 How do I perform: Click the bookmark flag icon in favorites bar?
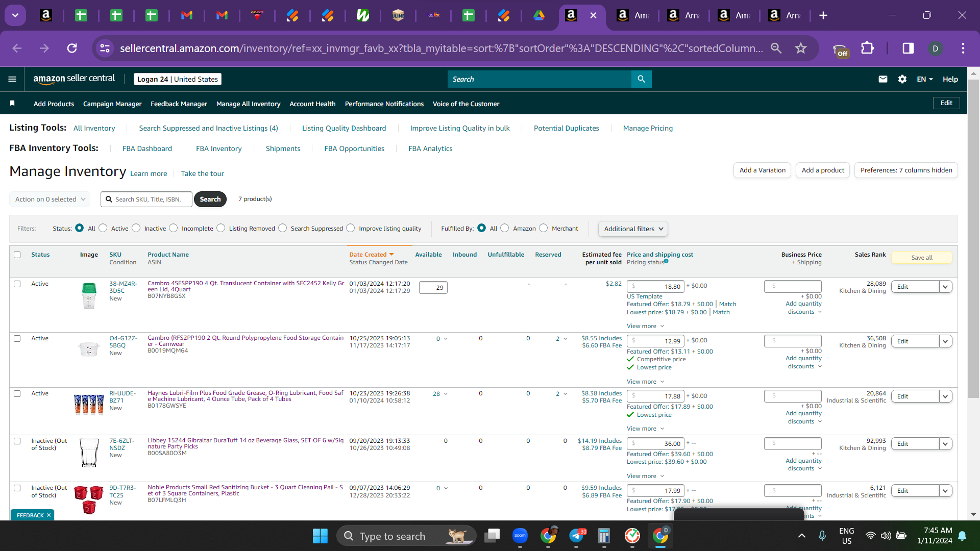pyautogui.click(x=12, y=104)
